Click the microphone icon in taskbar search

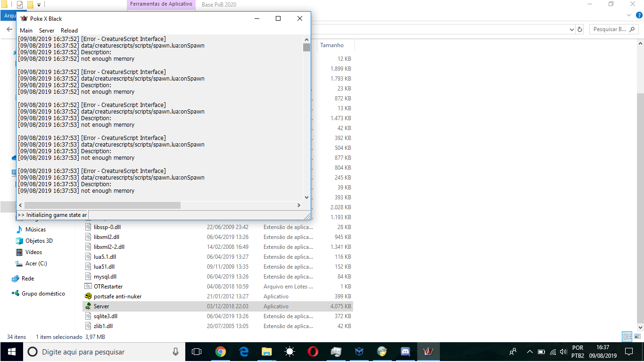[x=175, y=352]
